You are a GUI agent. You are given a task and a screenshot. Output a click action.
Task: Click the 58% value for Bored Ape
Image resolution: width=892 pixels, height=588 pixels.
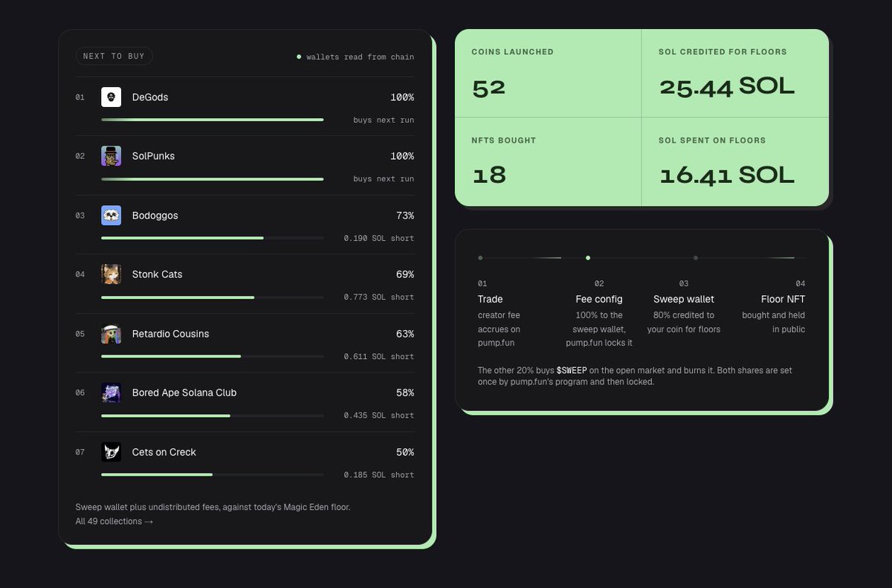tap(405, 392)
